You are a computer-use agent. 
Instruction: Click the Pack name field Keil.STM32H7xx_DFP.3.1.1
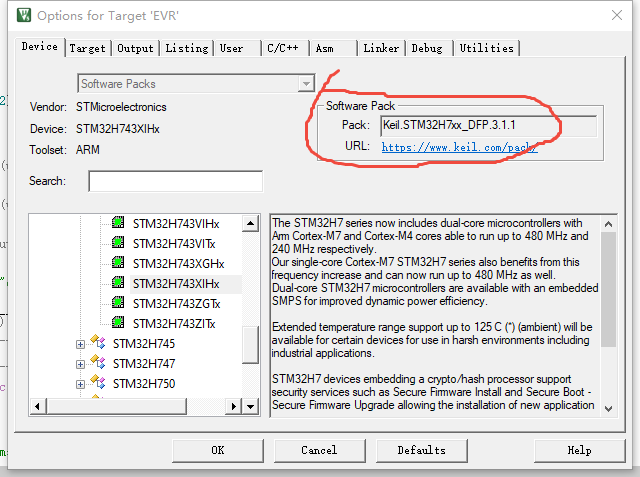[x=489, y=126]
